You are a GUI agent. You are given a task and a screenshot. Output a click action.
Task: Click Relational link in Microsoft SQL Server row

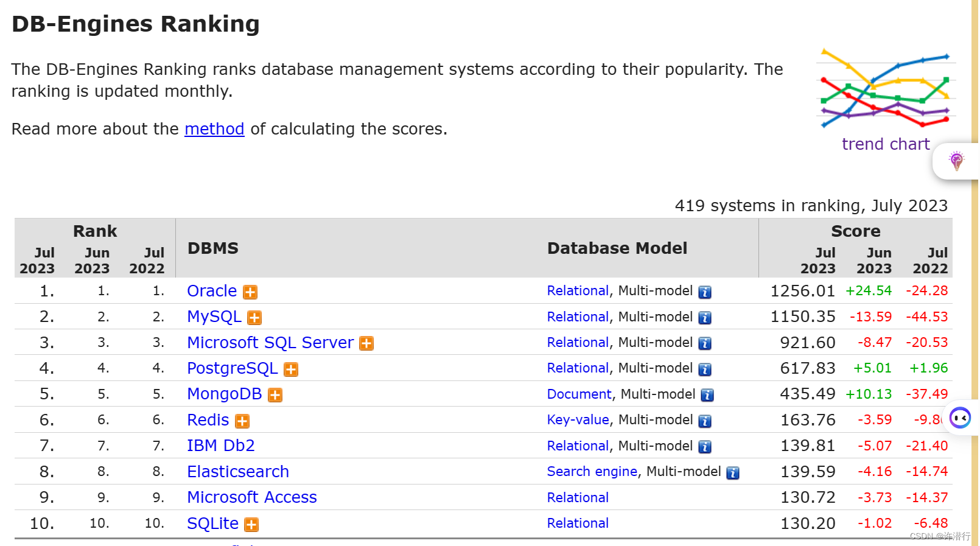click(x=578, y=343)
